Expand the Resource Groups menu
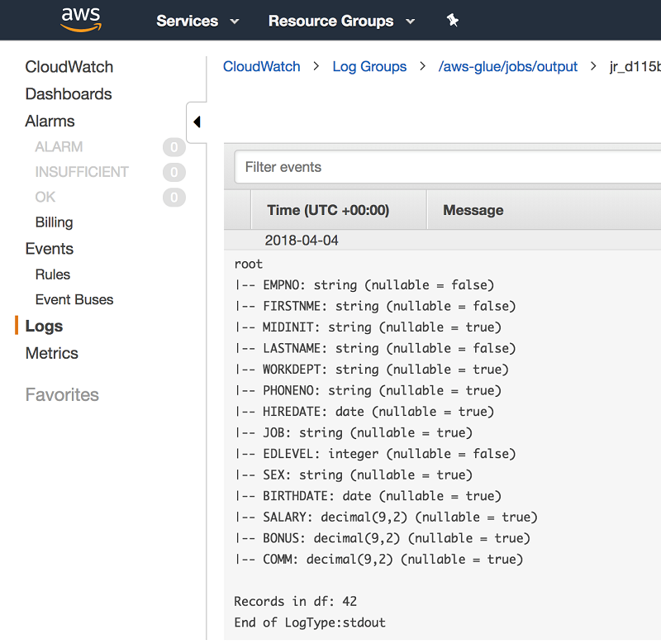This screenshot has width=661, height=644. pyautogui.click(x=341, y=21)
